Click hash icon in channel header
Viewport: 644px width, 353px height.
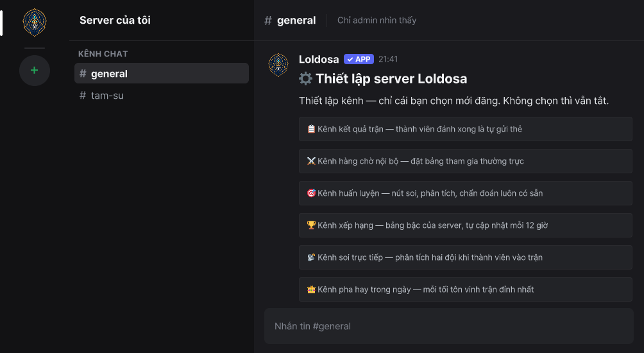tap(267, 21)
